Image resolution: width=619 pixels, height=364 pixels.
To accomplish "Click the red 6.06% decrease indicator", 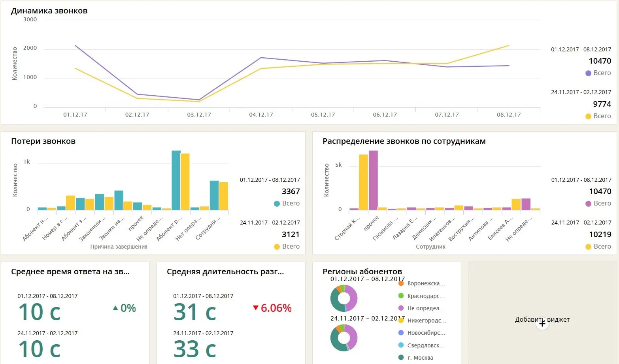I will click(272, 308).
